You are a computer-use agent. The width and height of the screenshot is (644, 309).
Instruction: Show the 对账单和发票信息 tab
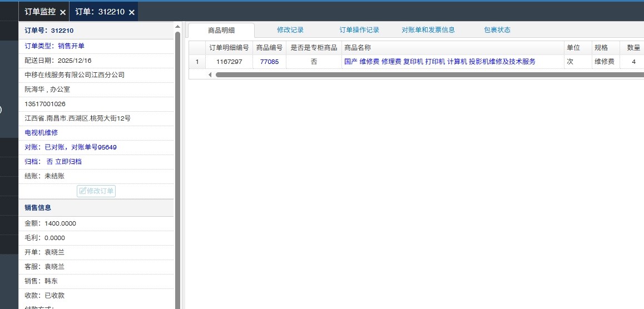pyautogui.click(x=428, y=30)
